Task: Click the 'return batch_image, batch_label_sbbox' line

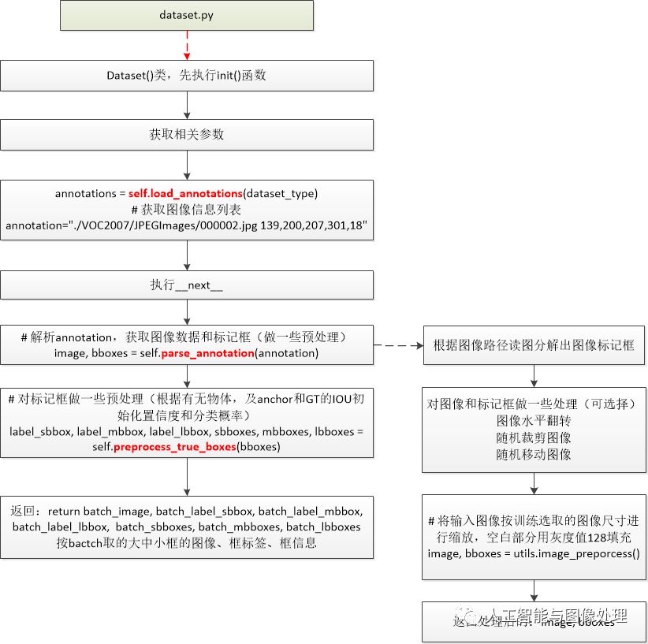Action: 187,512
